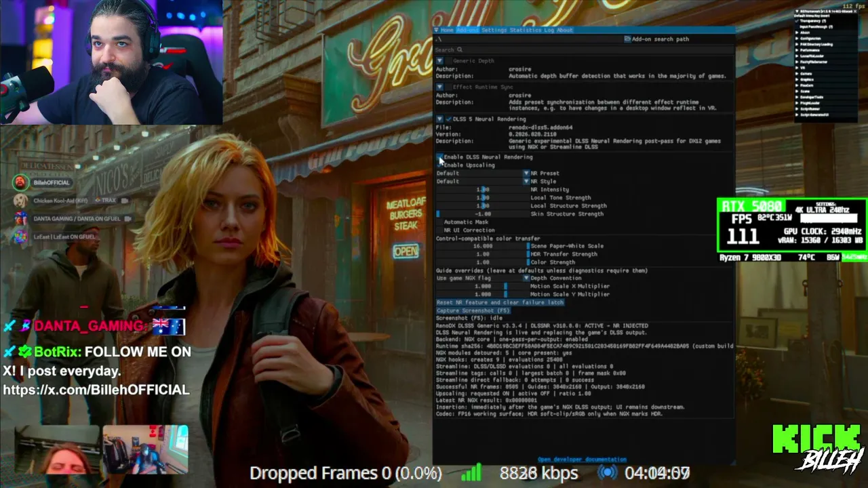This screenshot has width=868, height=488.
Task: Expand the Camera section in mod menu
Action: [807, 74]
